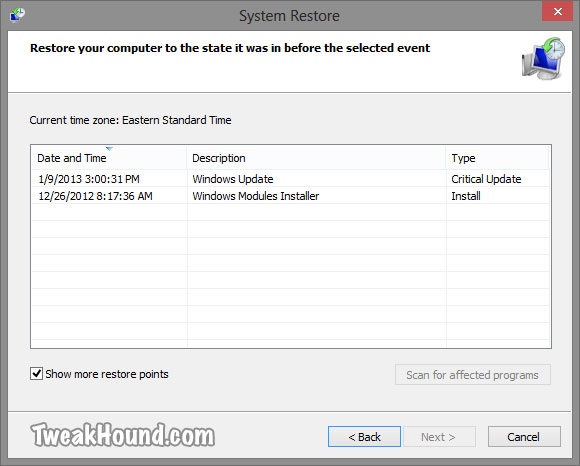580x466 pixels.
Task: Uncheck Show more restore points
Action: click(x=36, y=374)
